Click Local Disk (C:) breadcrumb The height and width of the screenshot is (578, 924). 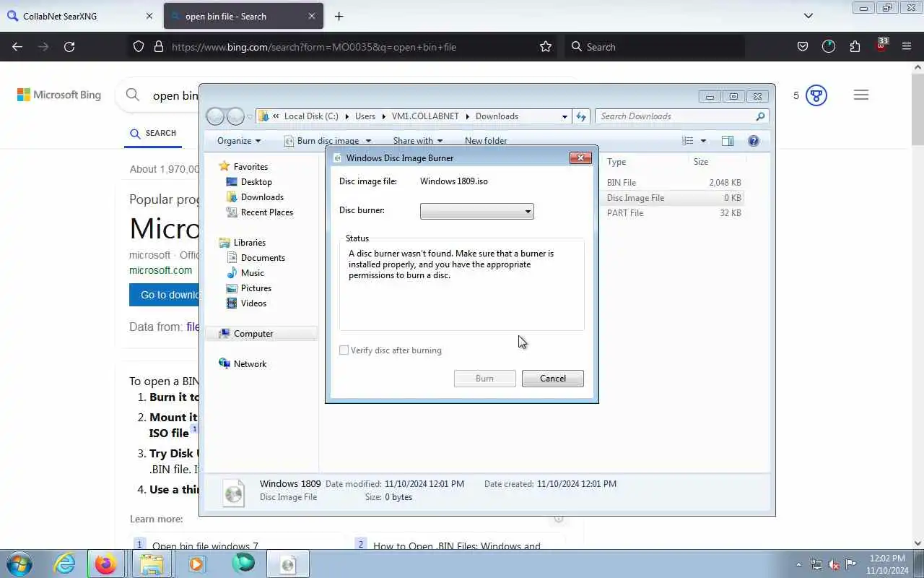(x=311, y=116)
